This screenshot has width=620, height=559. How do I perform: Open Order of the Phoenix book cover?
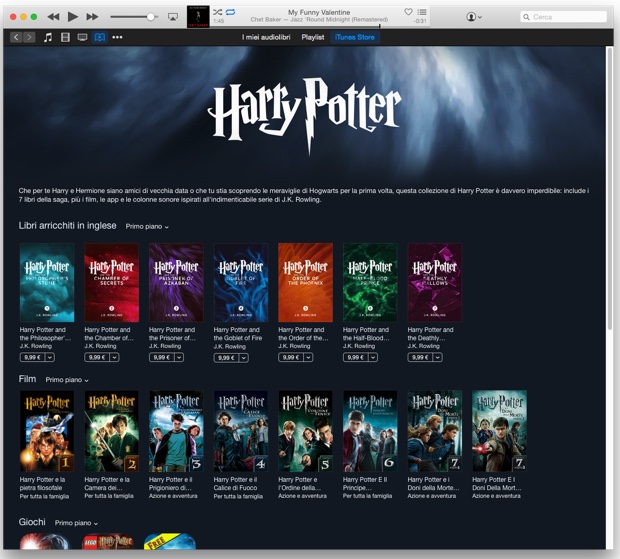point(305,283)
